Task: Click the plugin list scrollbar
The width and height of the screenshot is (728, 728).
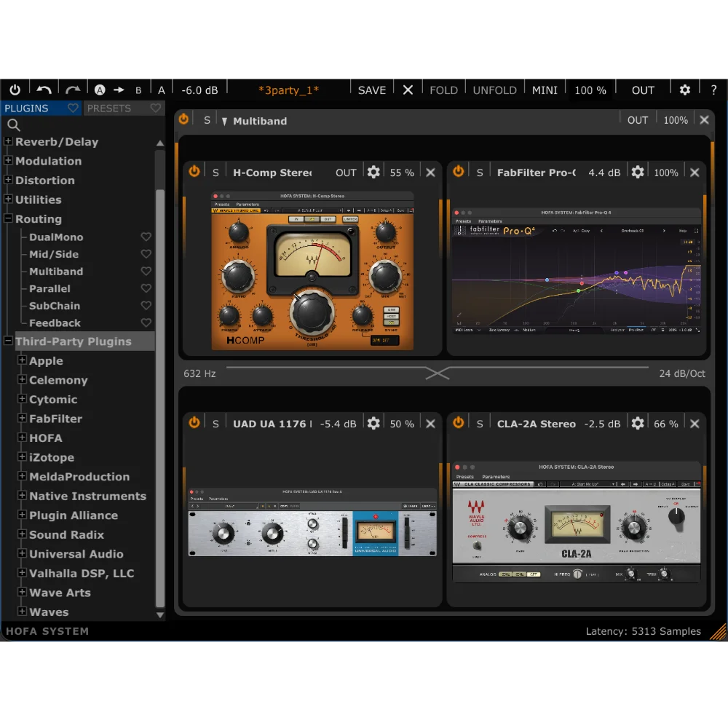Action: tap(160, 398)
